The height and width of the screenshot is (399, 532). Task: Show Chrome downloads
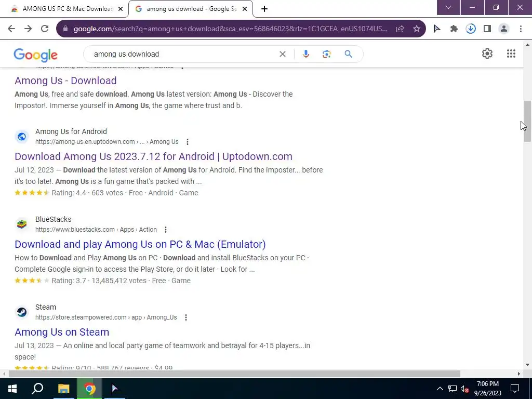471,29
